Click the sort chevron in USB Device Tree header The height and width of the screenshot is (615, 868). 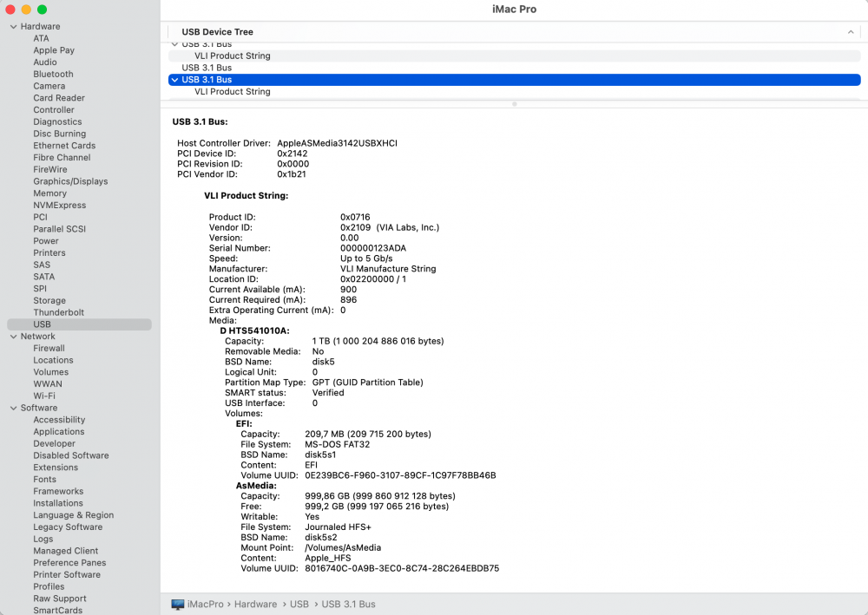click(x=851, y=32)
